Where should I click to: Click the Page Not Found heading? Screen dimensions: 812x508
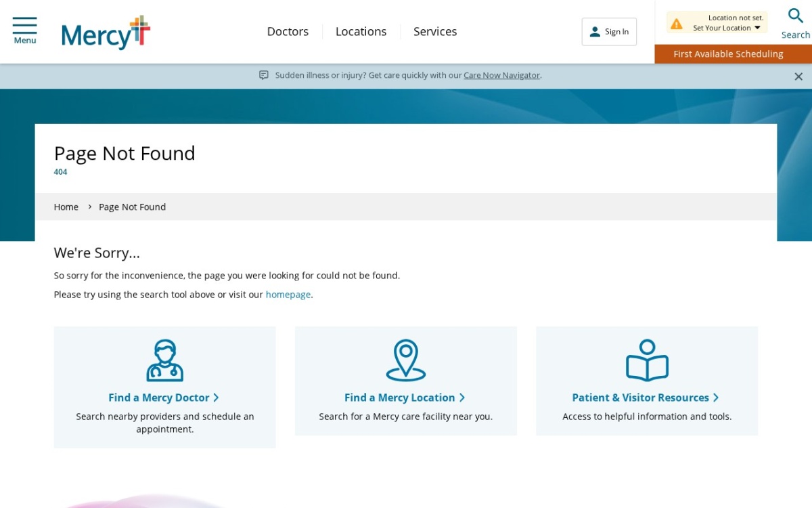pos(125,153)
